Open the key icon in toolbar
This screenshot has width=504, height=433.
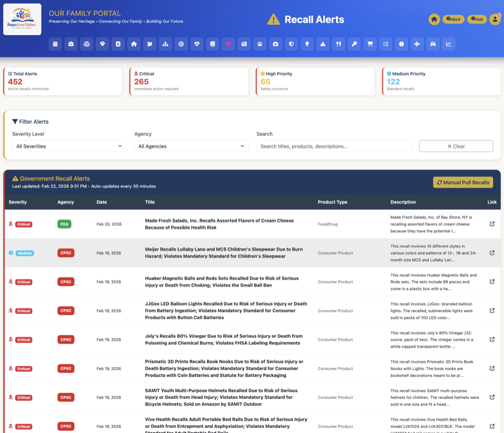[x=354, y=44]
